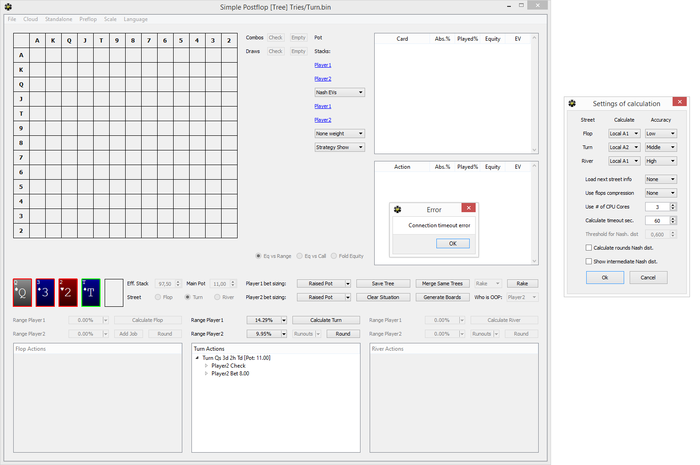Click the Calculate Turn button
The width and height of the screenshot is (700, 465).
[x=326, y=320]
